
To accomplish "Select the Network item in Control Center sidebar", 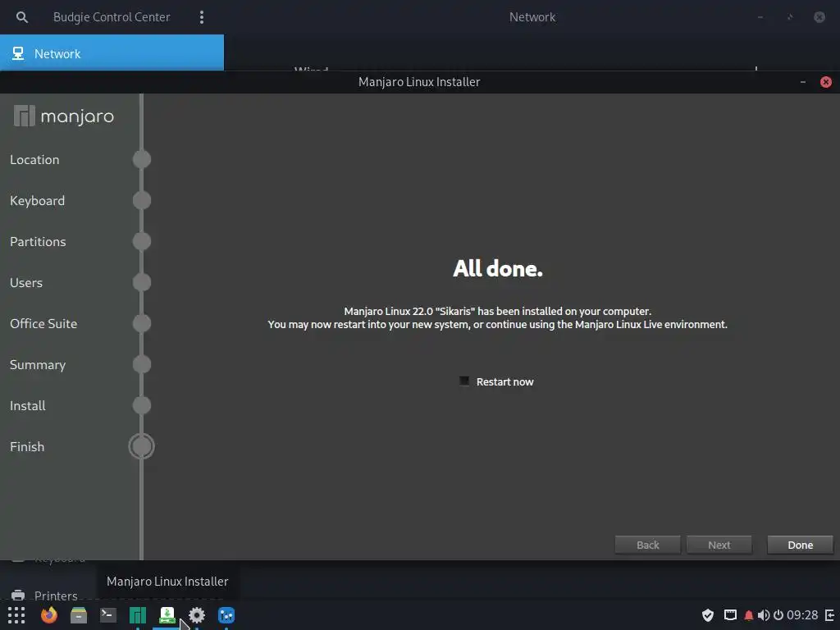I will pos(112,53).
